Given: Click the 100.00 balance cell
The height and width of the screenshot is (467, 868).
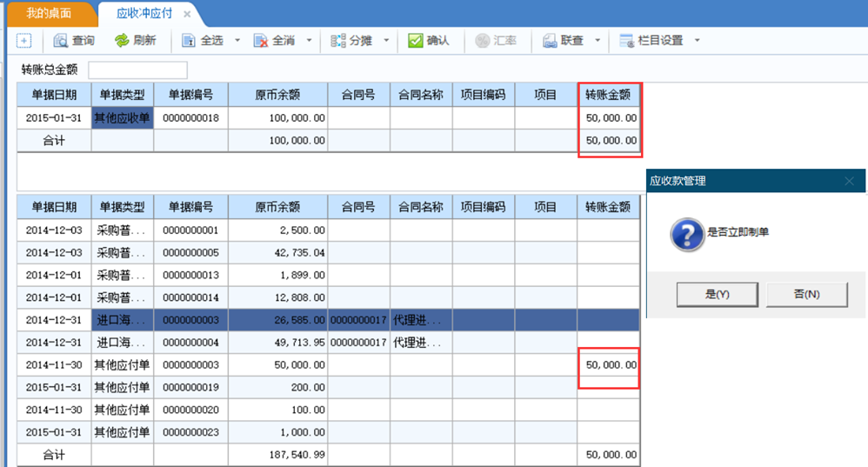Looking at the screenshot, I should [278, 410].
